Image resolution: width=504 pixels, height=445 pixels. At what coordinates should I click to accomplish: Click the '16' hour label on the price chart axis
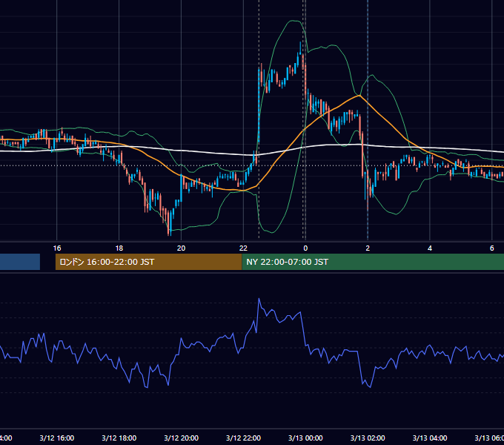click(57, 248)
